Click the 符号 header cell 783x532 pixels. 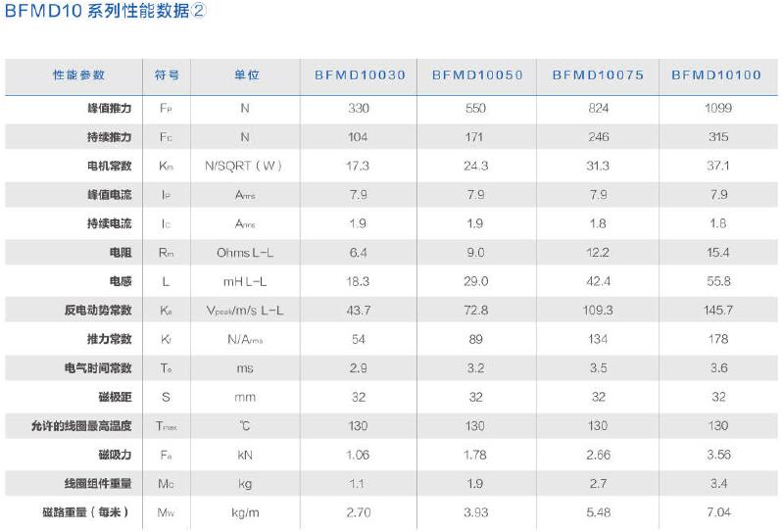[x=167, y=75]
